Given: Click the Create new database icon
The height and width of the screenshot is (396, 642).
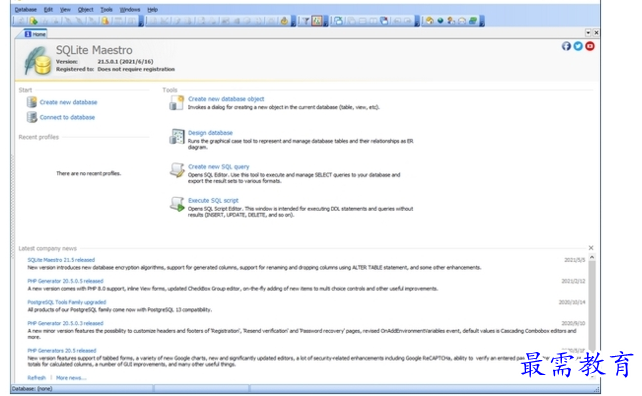Looking at the screenshot, I should click(32, 102).
